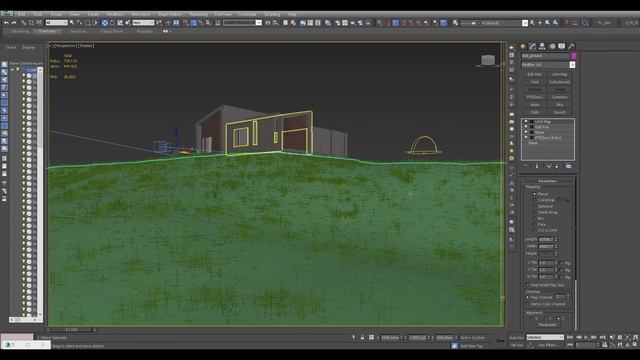Click the Pin Stack icon below modifier stack
The image size is (640, 360).
tap(526, 166)
